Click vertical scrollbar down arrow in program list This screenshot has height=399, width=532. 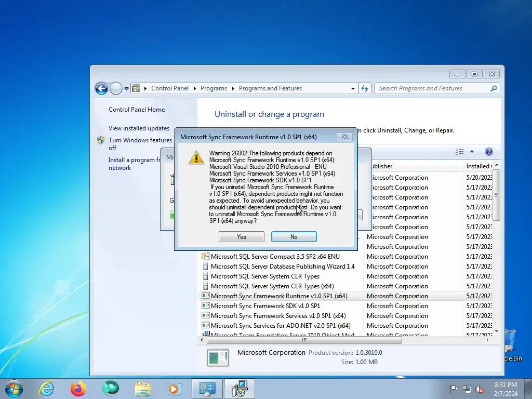pos(497,331)
